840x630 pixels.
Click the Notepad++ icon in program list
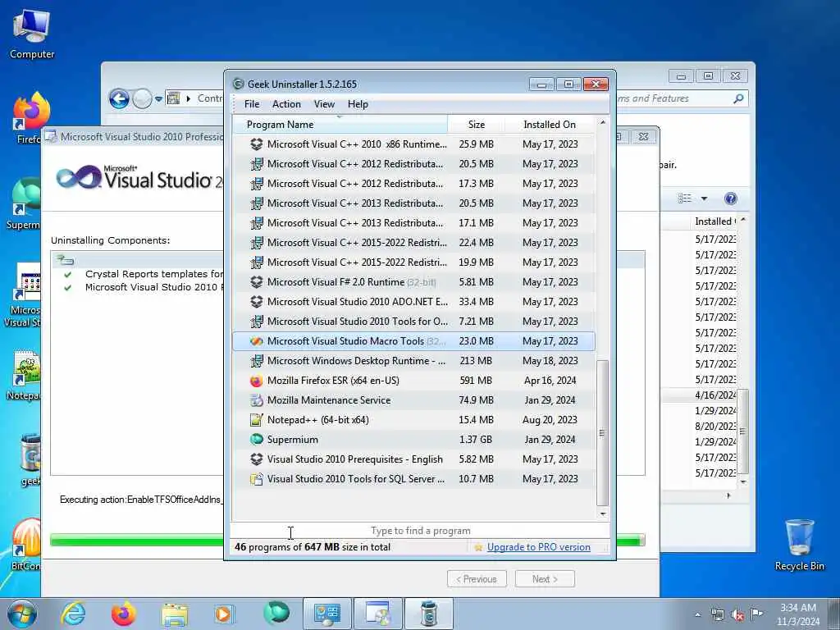(257, 420)
